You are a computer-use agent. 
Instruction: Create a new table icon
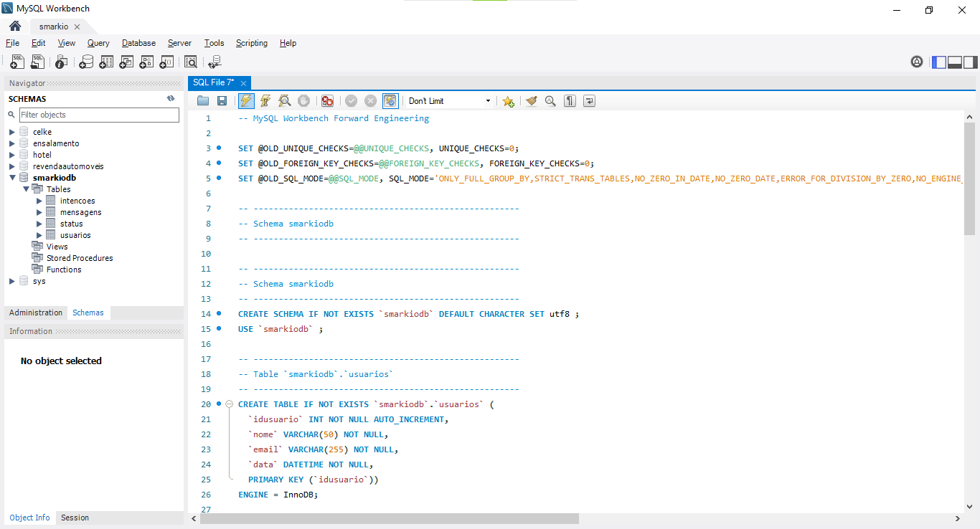pyautogui.click(x=106, y=62)
